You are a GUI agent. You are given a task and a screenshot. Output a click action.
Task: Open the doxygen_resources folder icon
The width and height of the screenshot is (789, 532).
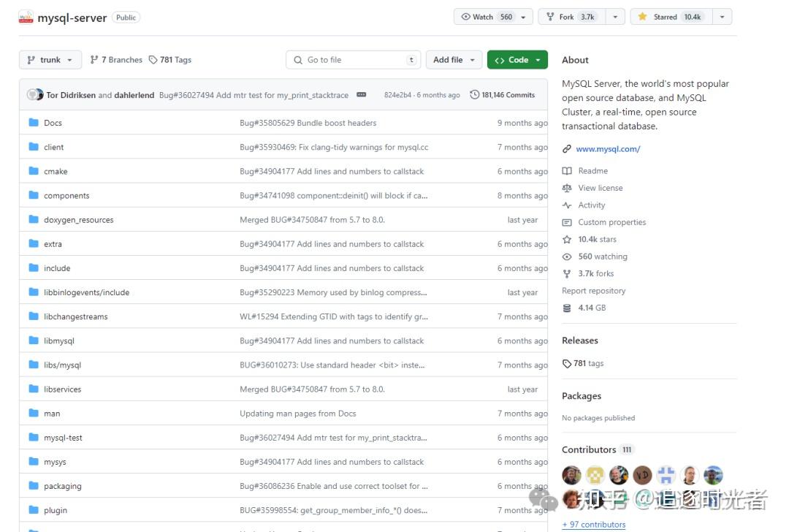pyautogui.click(x=34, y=219)
